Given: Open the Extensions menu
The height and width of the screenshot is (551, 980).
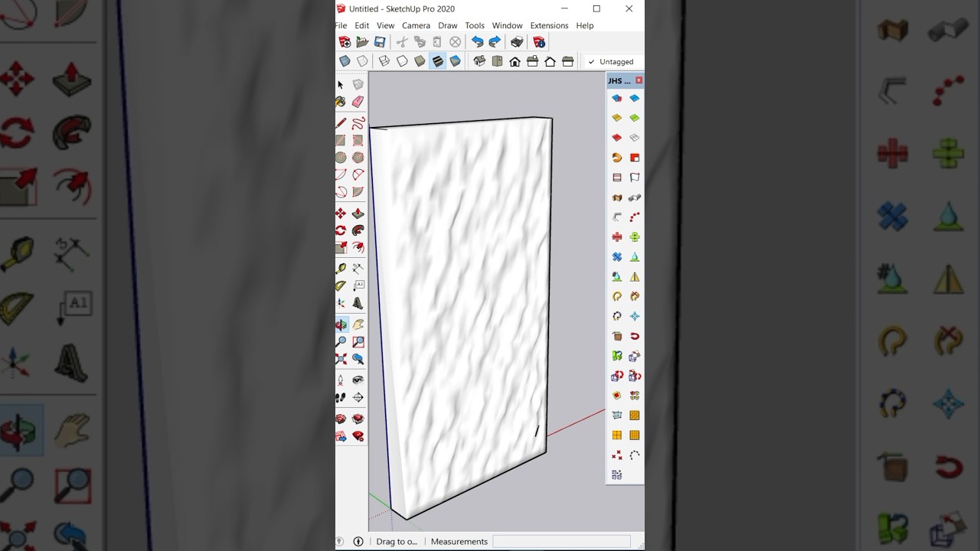Looking at the screenshot, I should (549, 25).
